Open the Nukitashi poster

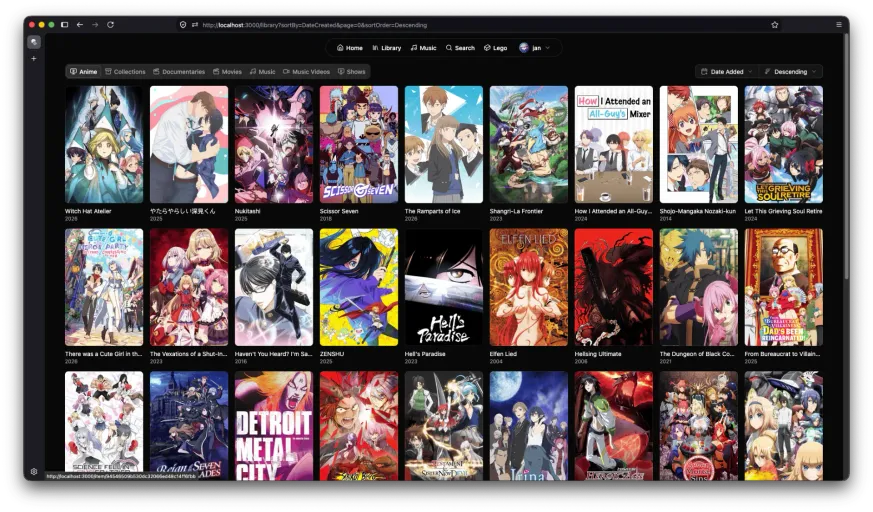274,145
